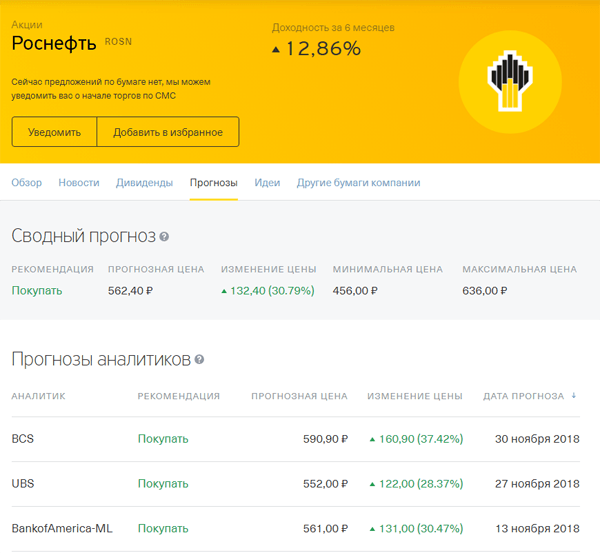Click the 160,90 (37.42%) price change
Image resolution: width=600 pixels, height=553 pixels.
coord(416,439)
